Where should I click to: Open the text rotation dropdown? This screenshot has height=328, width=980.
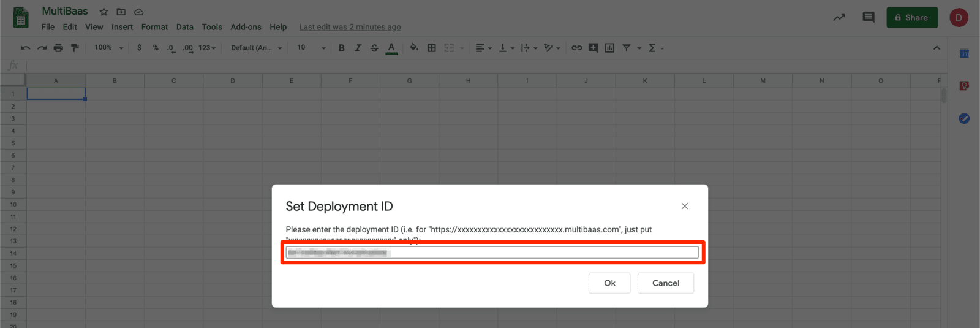552,48
